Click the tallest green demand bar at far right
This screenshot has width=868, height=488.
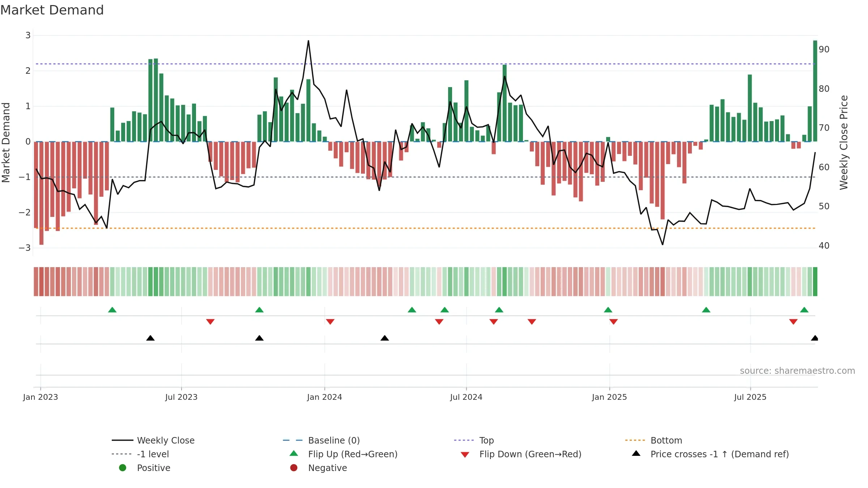(815, 91)
